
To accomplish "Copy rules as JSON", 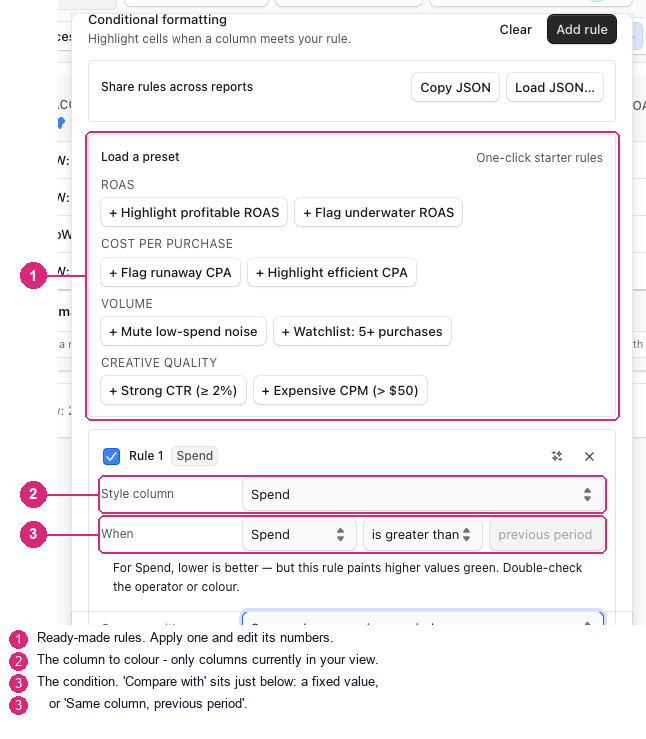I will pos(455,87).
